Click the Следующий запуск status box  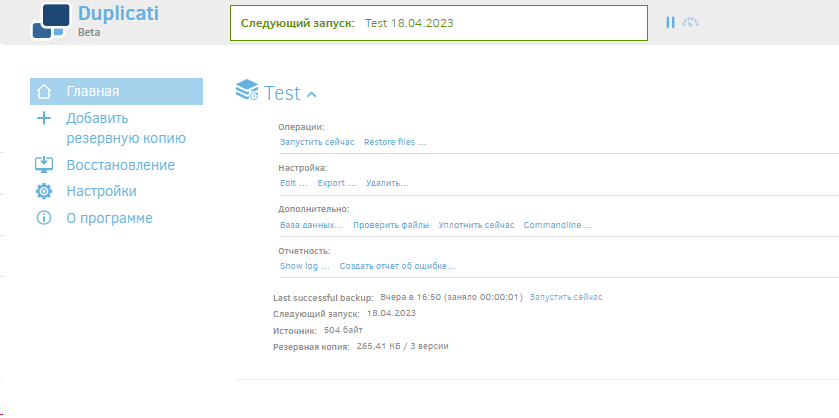pos(439,23)
